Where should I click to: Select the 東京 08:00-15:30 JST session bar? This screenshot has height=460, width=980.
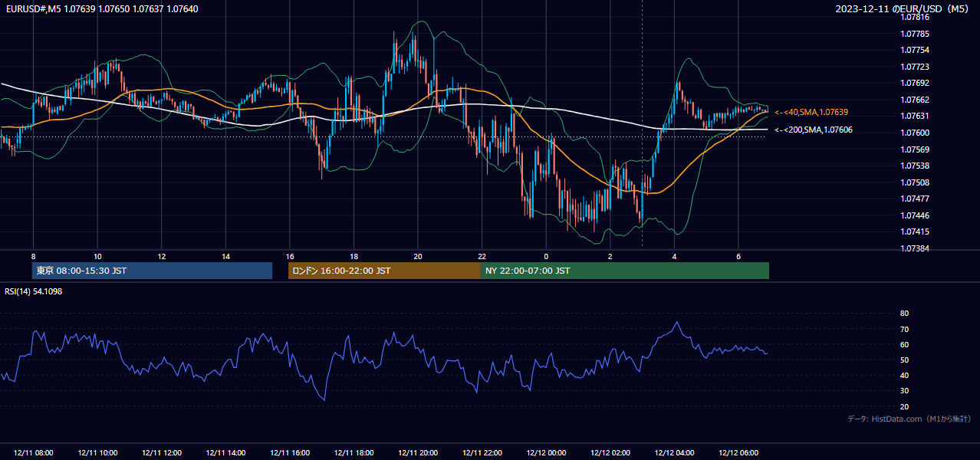coord(152,271)
